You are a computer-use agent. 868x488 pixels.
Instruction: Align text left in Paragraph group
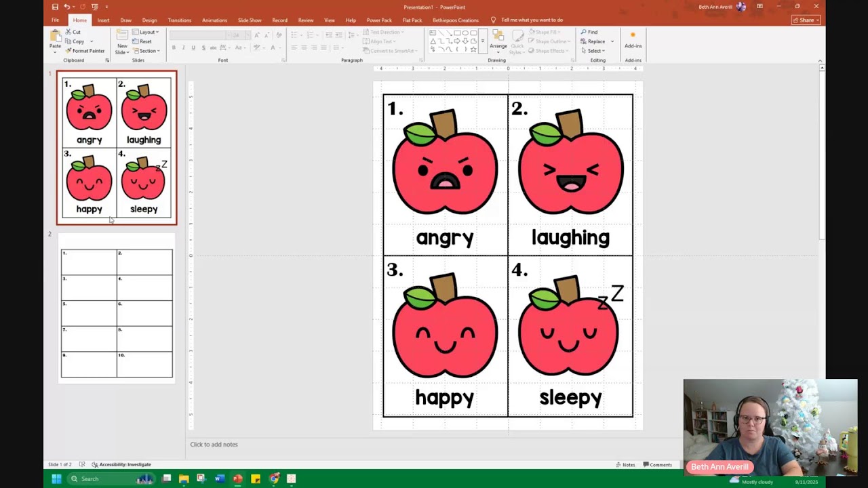tap(294, 47)
